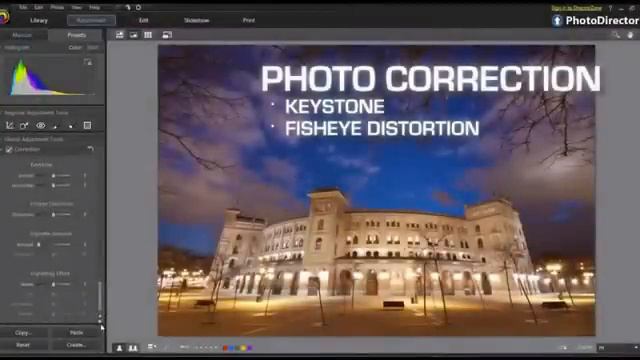Click the Paste button
640x360 pixels.
76,333
